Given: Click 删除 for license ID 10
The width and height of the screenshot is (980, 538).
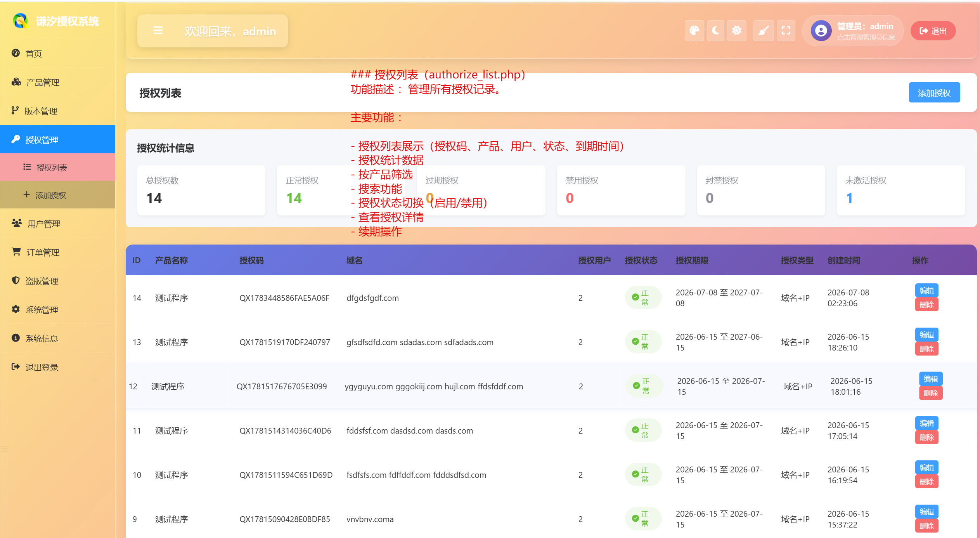Looking at the screenshot, I should click(x=926, y=482).
